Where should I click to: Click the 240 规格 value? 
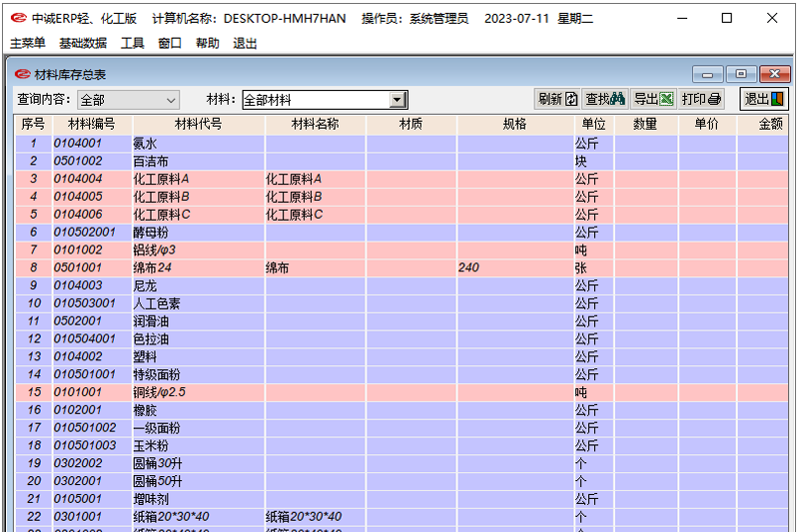[x=514, y=267]
